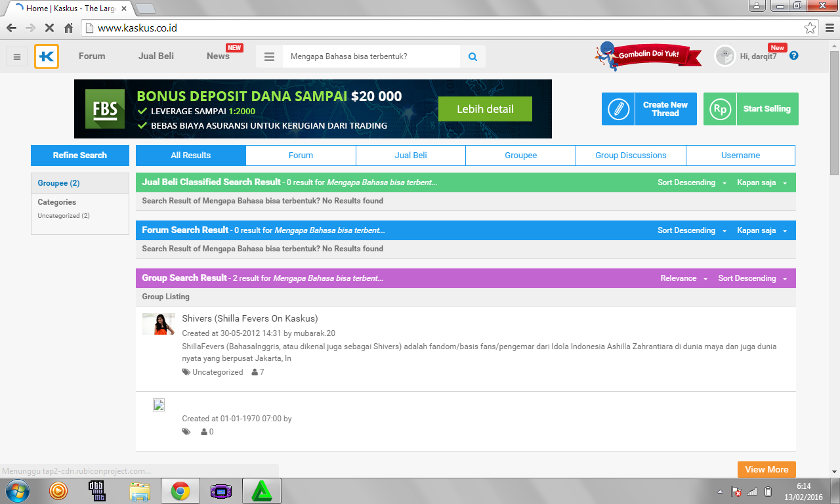Open the hamburger sidebar menu button

17,56
